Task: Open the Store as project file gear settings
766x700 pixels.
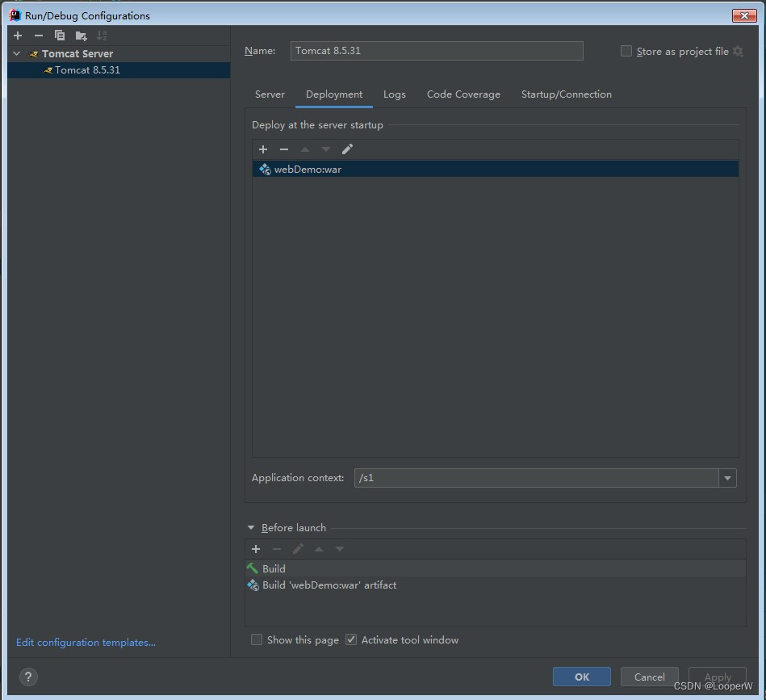Action: (x=739, y=52)
